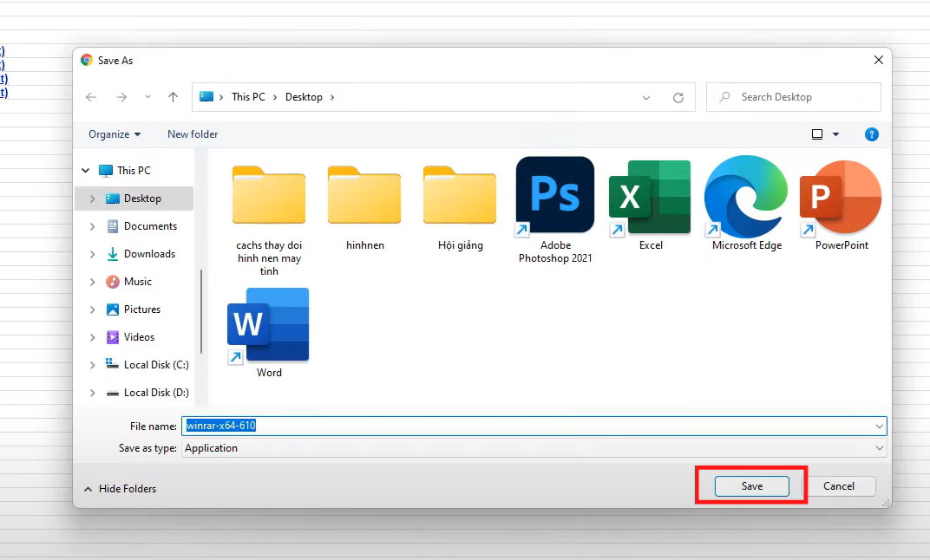Open the Help icon
Viewport: 930px width, 560px height.
871,134
